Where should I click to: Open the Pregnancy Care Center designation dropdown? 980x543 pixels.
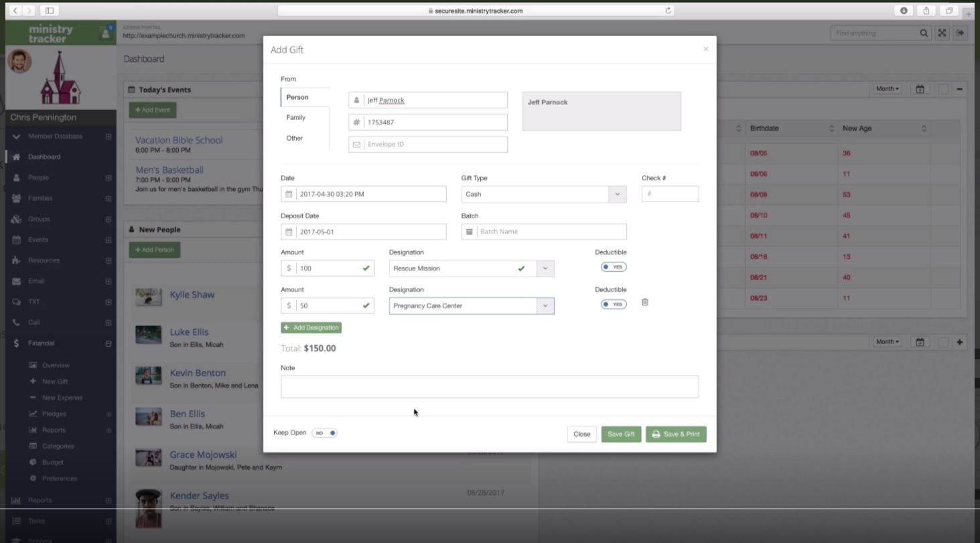coord(545,306)
